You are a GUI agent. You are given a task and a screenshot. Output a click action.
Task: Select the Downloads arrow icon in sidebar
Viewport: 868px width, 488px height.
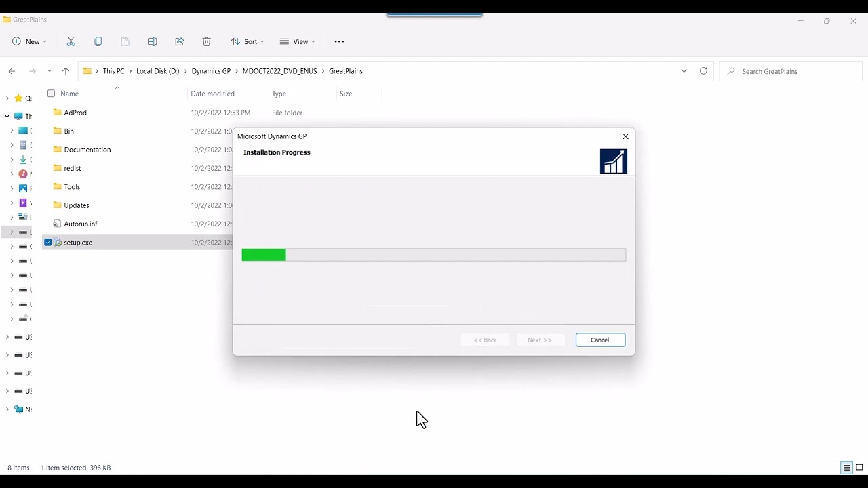tap(23, 160)
